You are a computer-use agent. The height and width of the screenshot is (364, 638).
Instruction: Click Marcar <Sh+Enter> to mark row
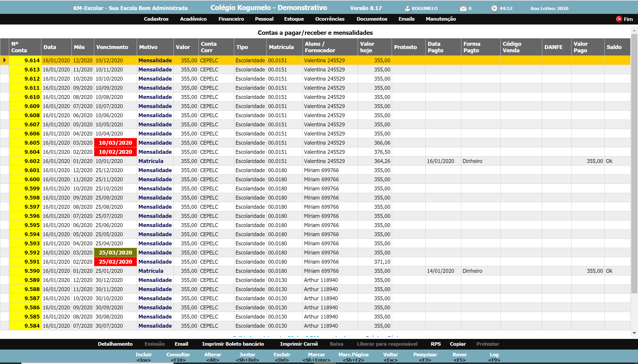pos(316,357)
